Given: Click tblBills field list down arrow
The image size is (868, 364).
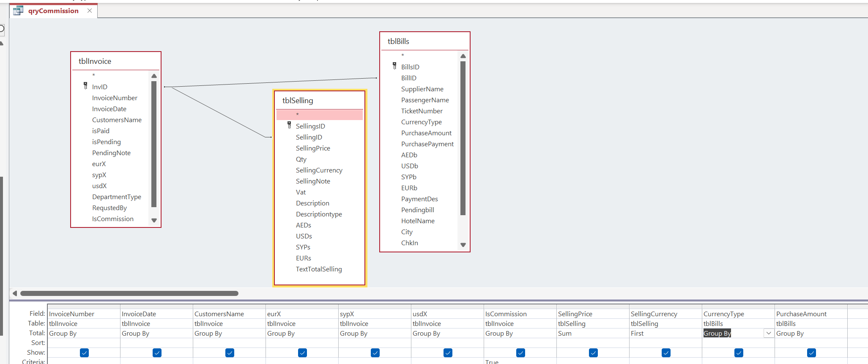Looking at the screenshot, I should tap(463, 245).
